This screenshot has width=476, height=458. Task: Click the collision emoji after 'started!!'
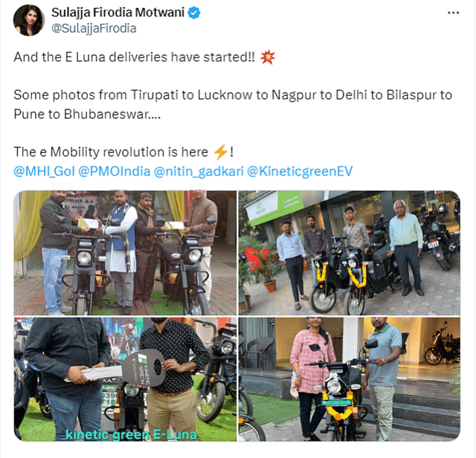coord(268,57)
